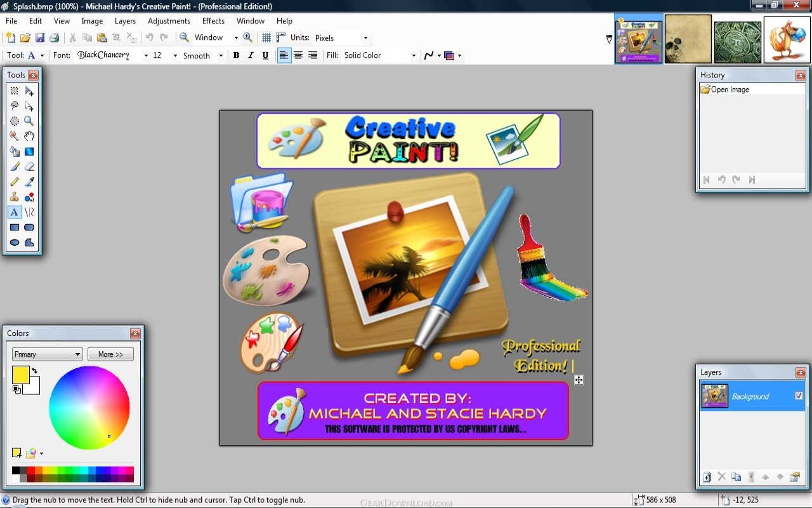
Task: Uncheck the Background layer visibility checkbox
Action: pos(799,396)
